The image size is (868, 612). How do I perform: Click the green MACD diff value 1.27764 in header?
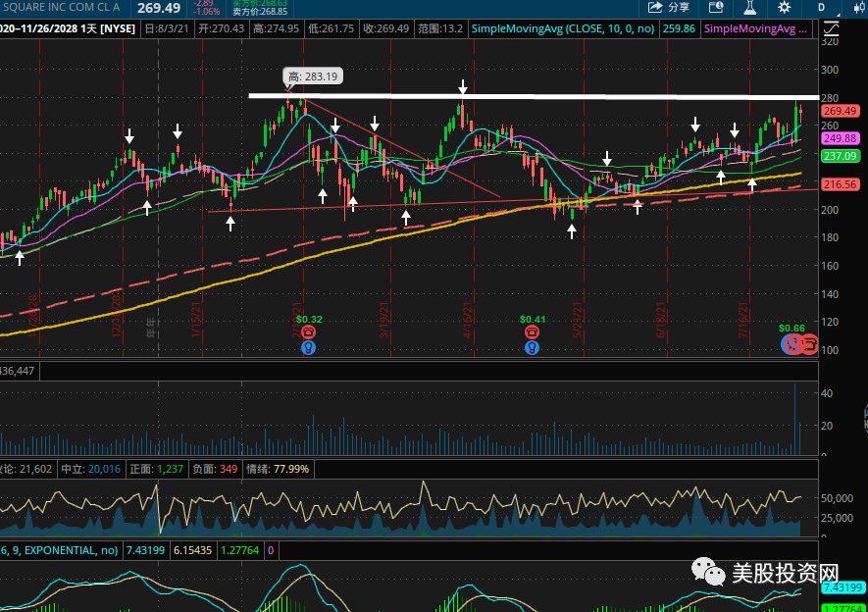pos(239,550)
